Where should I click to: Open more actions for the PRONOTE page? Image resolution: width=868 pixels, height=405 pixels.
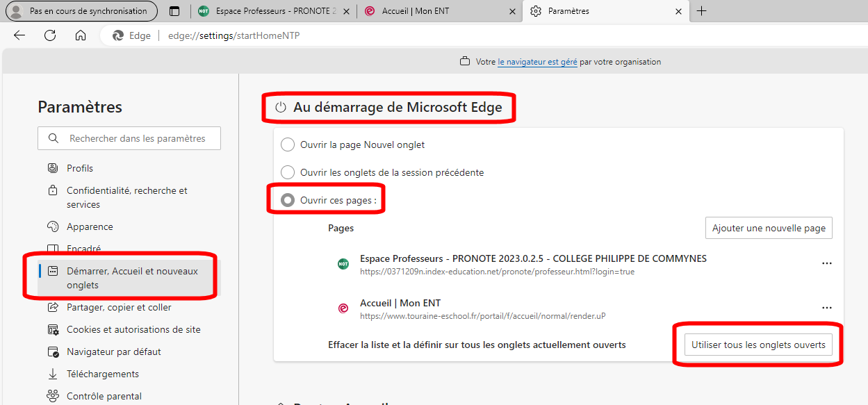[827, 264]
